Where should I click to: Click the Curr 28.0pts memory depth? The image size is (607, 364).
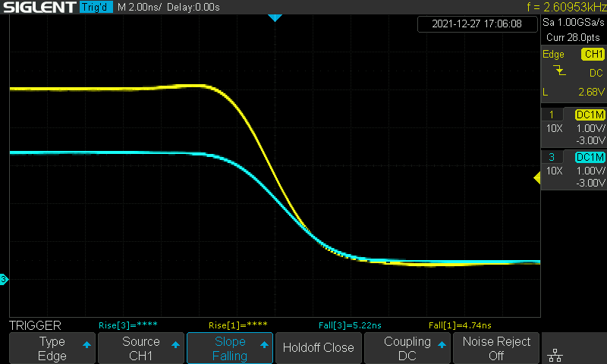573,37
